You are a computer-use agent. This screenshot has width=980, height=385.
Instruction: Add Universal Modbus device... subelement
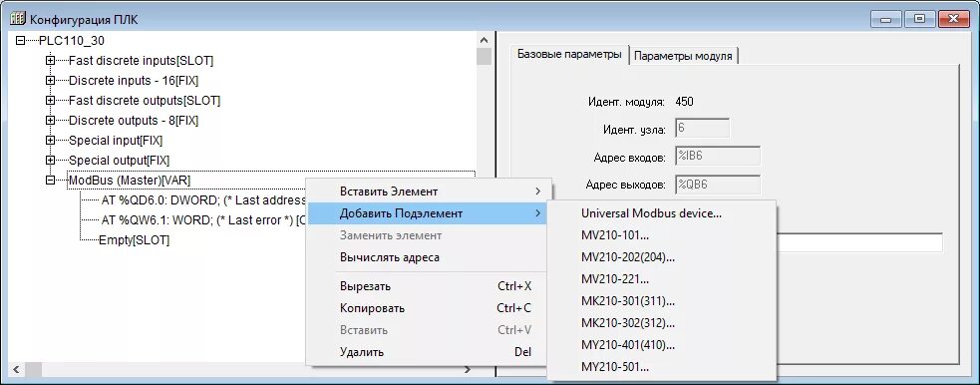pos(661,213)
